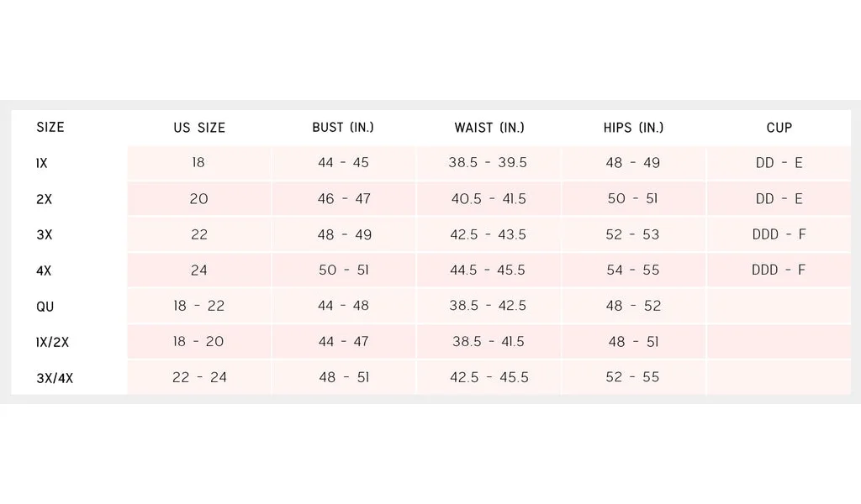The width and height of the screenshot is (861, 504).
Task: Click the 2X size row label
Action: coord(44,199)
